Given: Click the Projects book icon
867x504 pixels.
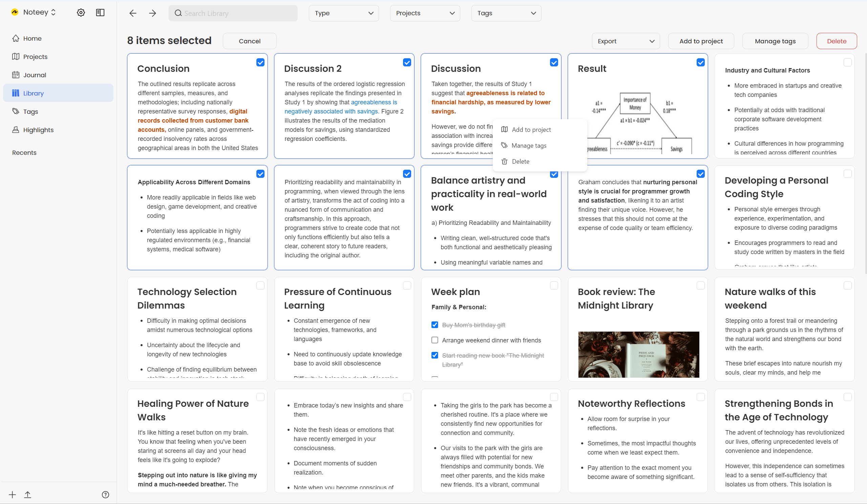Looking at the screenshot, I should tap(16, 57).
